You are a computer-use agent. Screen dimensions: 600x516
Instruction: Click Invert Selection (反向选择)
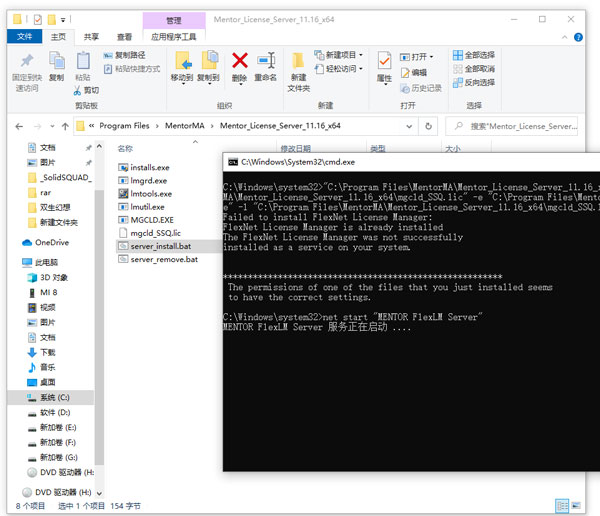(x=473, y=83)
